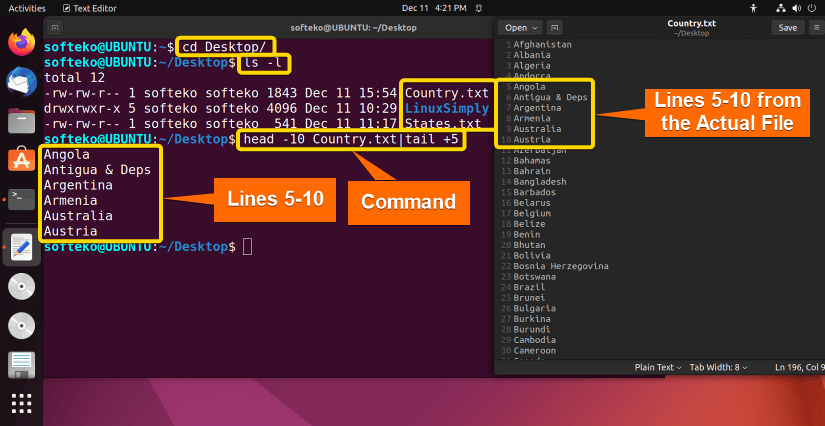Click 'Armenia' in terminal output
This screenshot has width=825, height=426.
point(71,200)
